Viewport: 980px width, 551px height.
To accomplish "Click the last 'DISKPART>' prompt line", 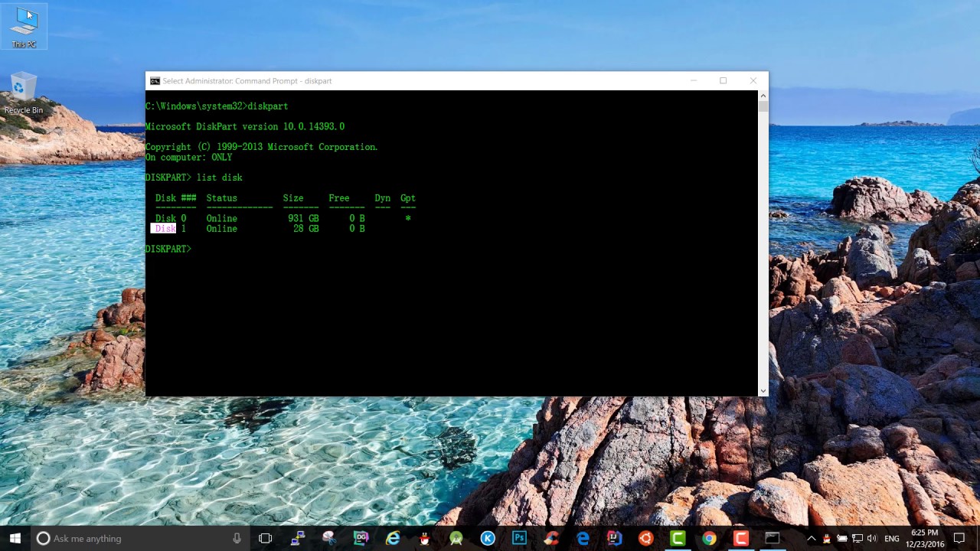I will [x=168, y=249].
